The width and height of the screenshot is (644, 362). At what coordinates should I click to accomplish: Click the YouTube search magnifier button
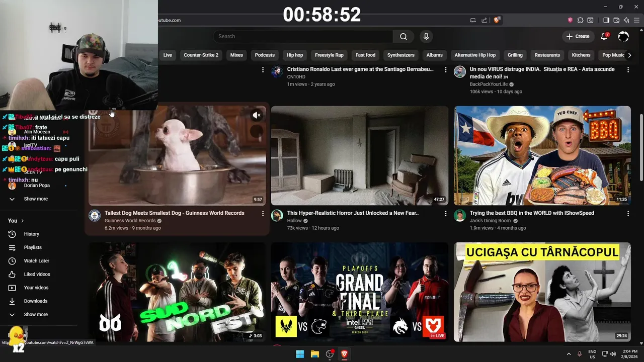coord(403,36)
